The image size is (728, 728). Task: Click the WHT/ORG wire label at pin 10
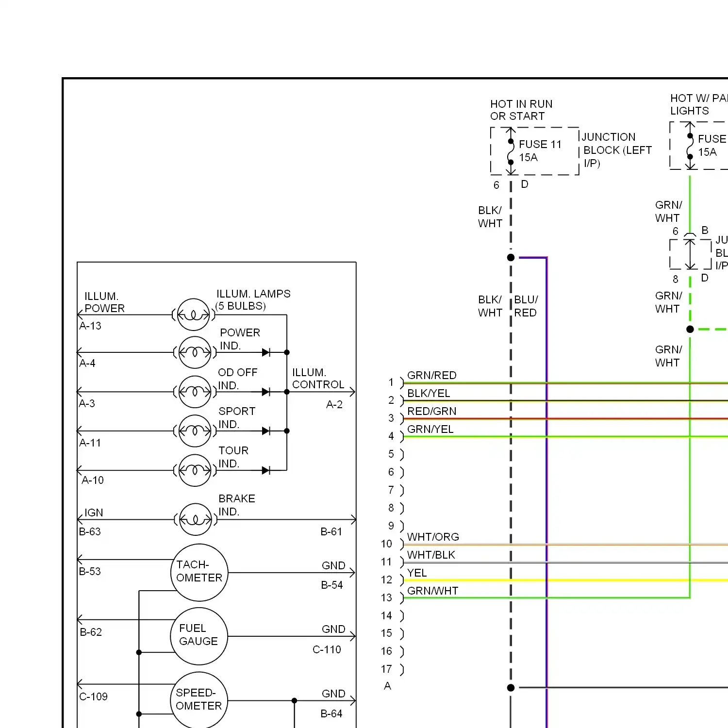click(433, 537)
